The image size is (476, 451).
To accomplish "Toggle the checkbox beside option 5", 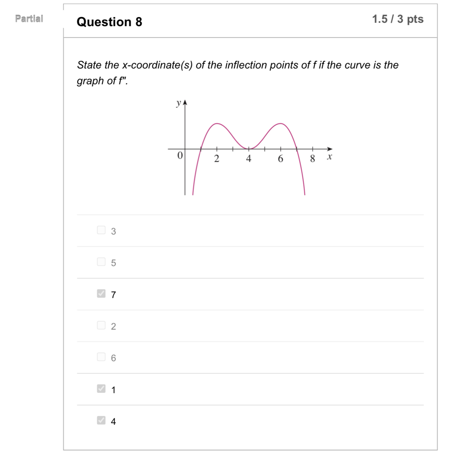I will pyautogui.click(x=101, y=262).
